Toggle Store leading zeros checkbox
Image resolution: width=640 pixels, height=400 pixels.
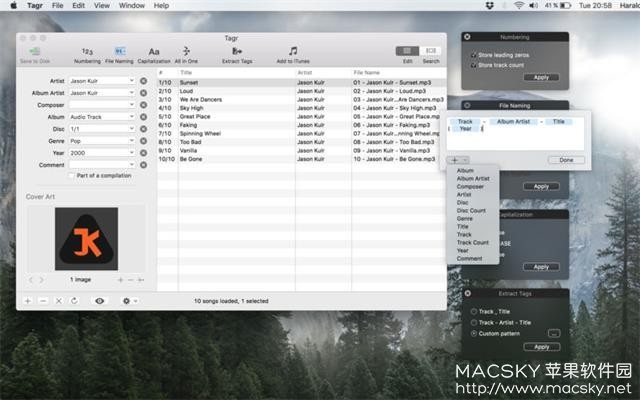(x=473, y=55)
